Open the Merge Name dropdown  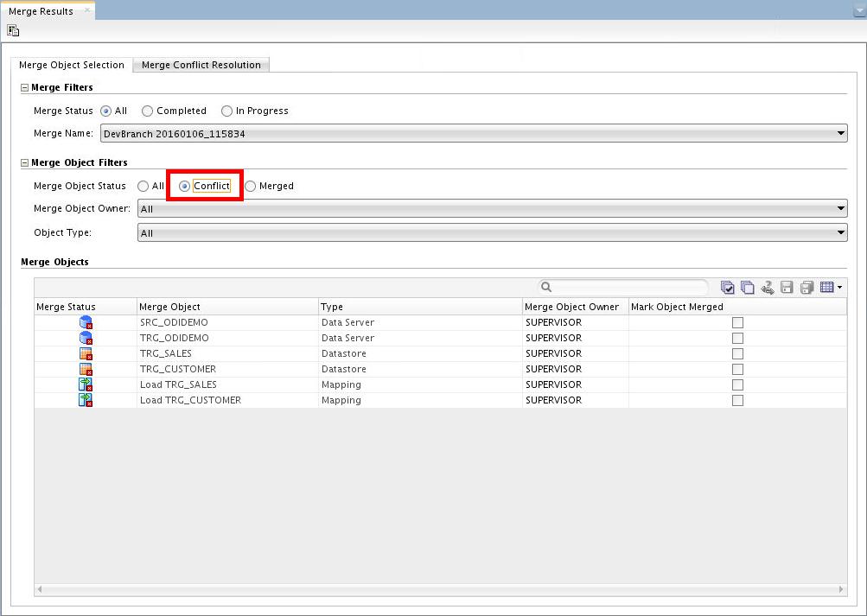(474, 133)
